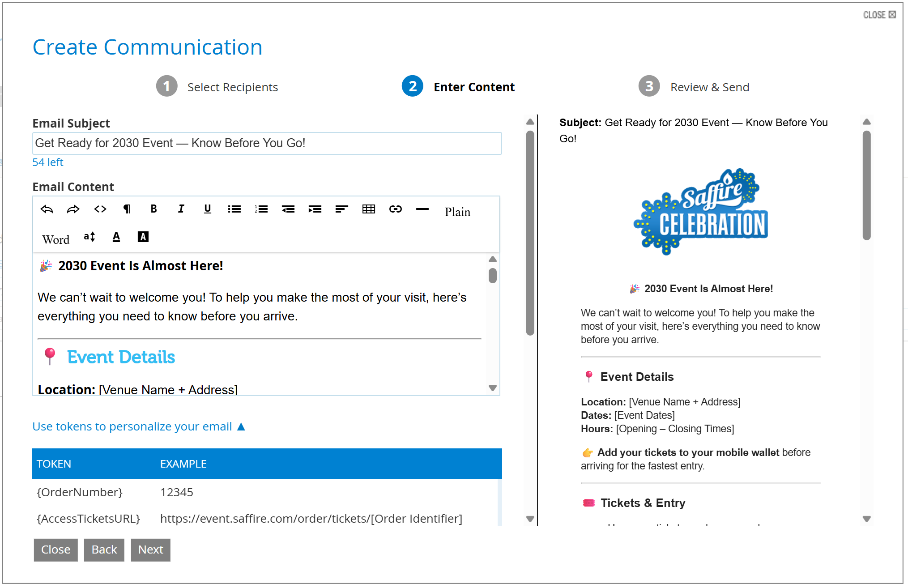
Task: Click the insert link icon
Action: point(395,209)
